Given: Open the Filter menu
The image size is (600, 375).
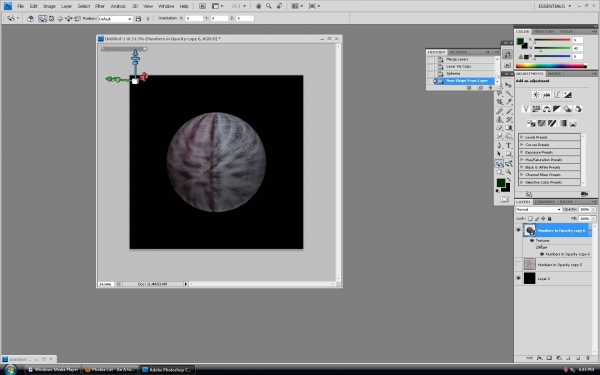Looking at the screenshot, I should click(x=100, y=6).
